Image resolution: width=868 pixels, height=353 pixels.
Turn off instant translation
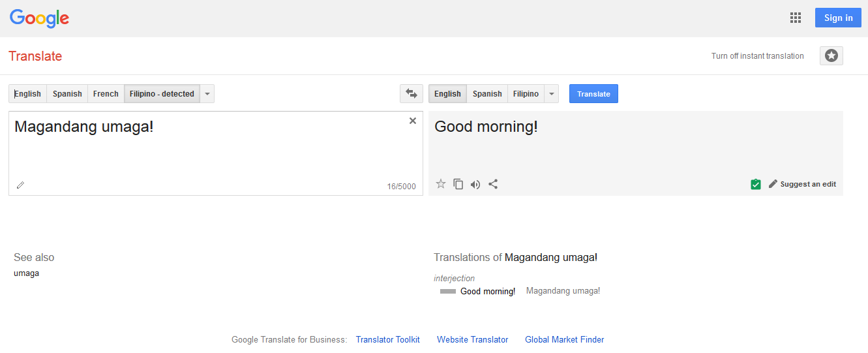point(757,56)
